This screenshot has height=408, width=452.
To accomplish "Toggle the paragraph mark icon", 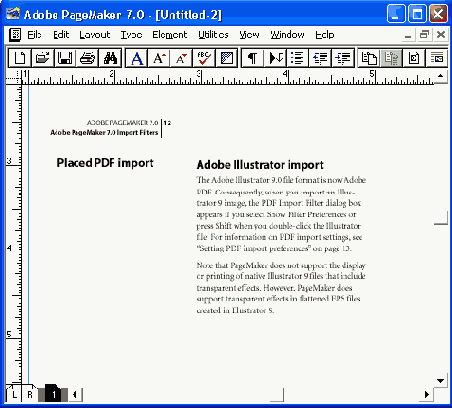I will click(253, 58).
